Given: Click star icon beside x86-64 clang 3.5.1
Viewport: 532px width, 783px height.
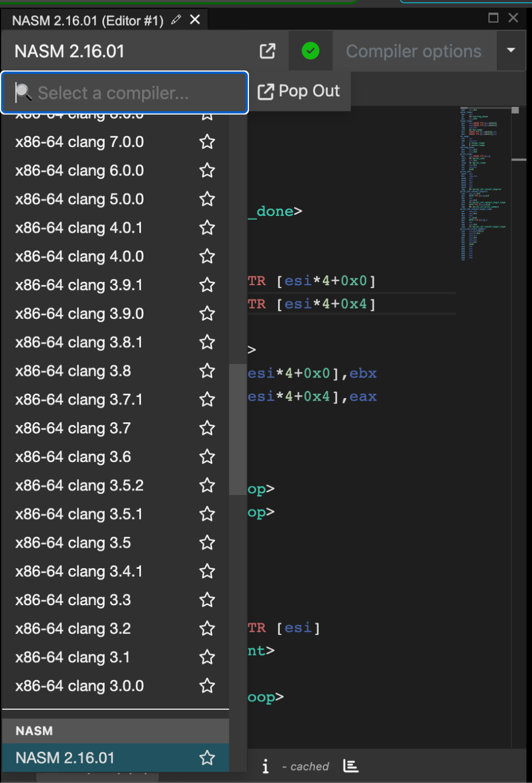Looking at the screenshot, I should tap(207, 514).
